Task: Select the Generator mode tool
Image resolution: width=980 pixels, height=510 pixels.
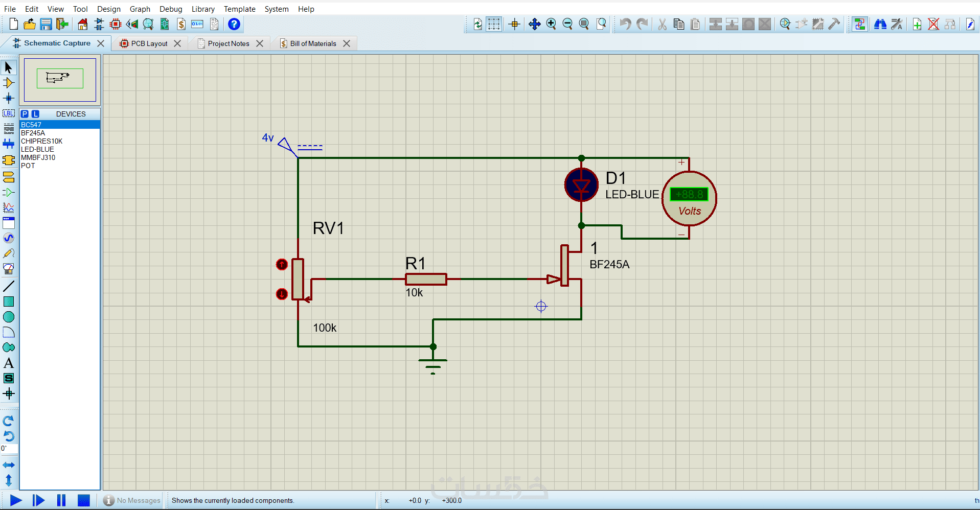Action: pos(9,238)
